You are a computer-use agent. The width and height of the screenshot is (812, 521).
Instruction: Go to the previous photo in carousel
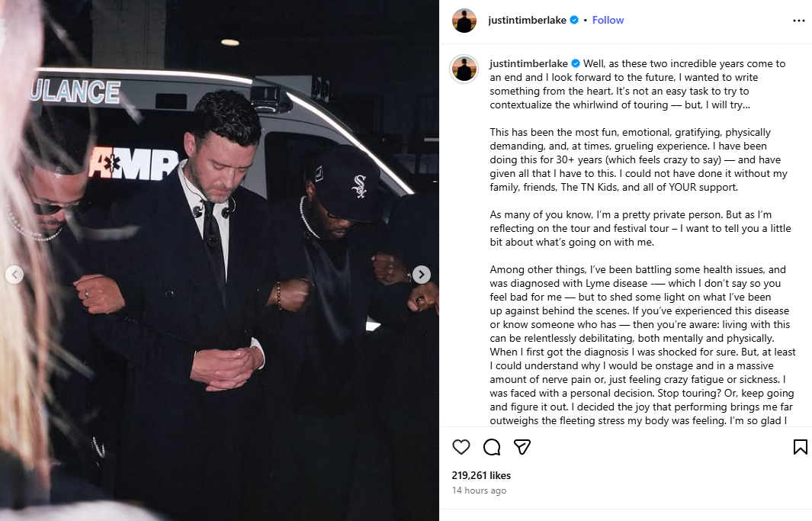[x=14, y=274]
